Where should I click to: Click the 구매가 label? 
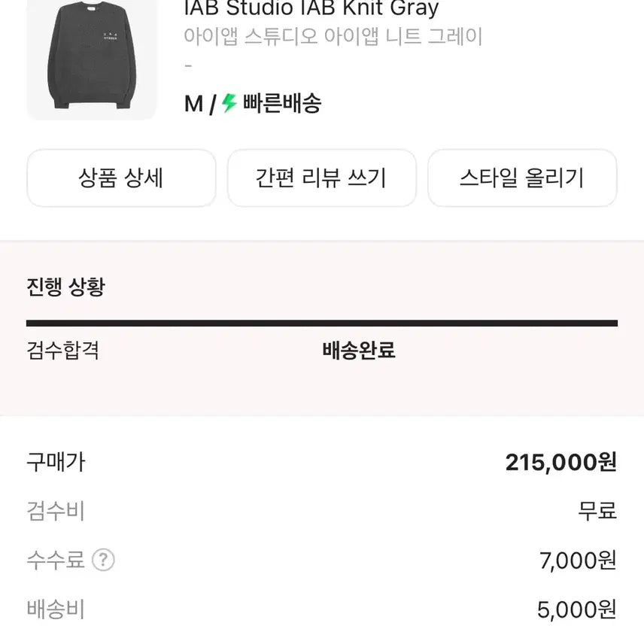56,462
